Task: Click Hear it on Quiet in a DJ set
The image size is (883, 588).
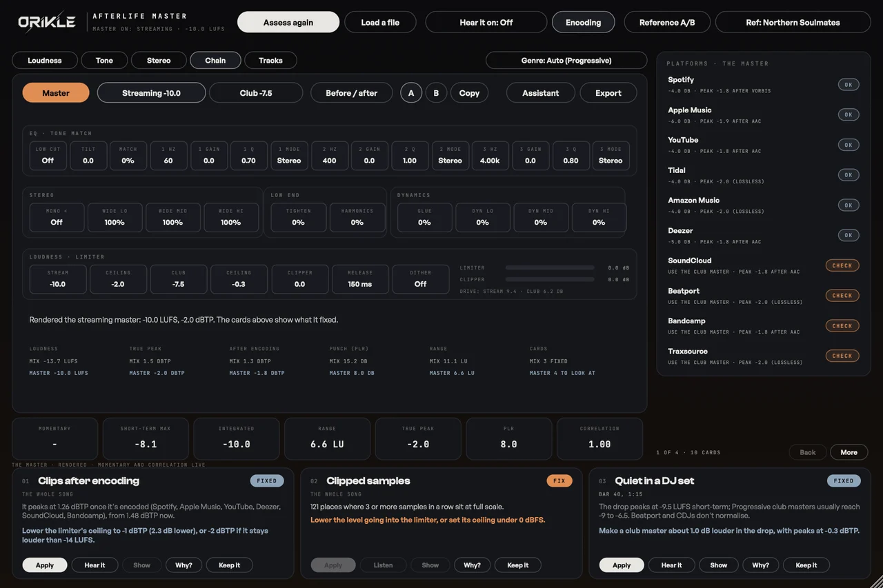Action: 671,565
